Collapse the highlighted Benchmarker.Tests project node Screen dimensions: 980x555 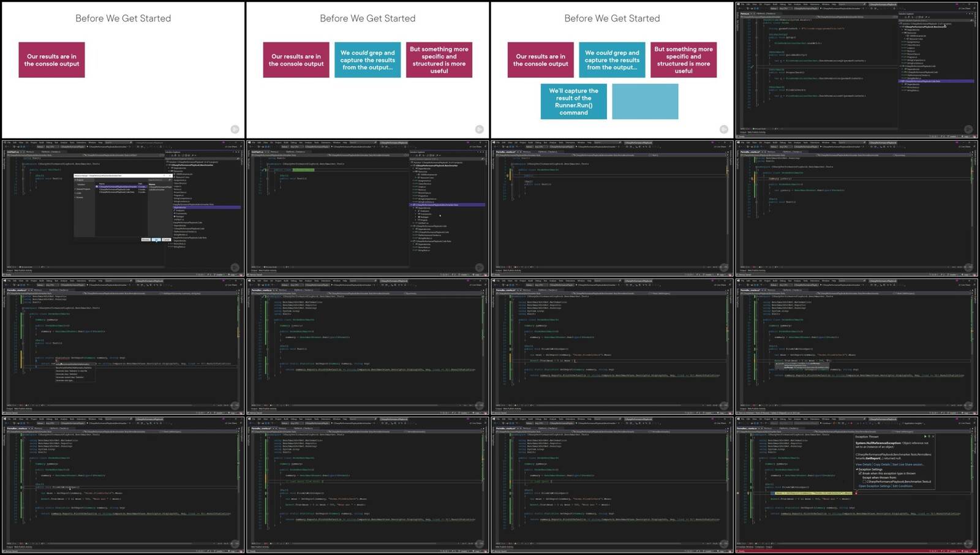[411, 205]
